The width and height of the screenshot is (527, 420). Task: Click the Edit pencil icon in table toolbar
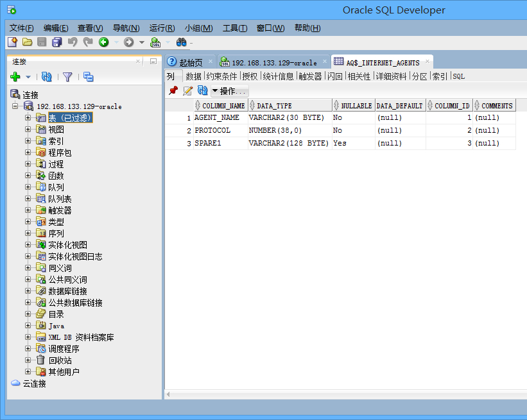pos(187,90)
